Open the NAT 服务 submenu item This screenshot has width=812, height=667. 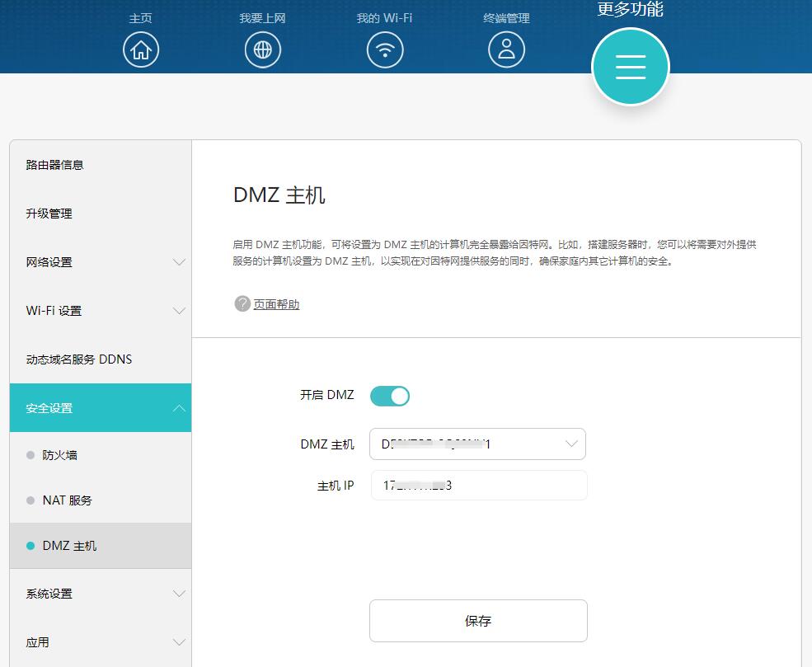(68, 500)
